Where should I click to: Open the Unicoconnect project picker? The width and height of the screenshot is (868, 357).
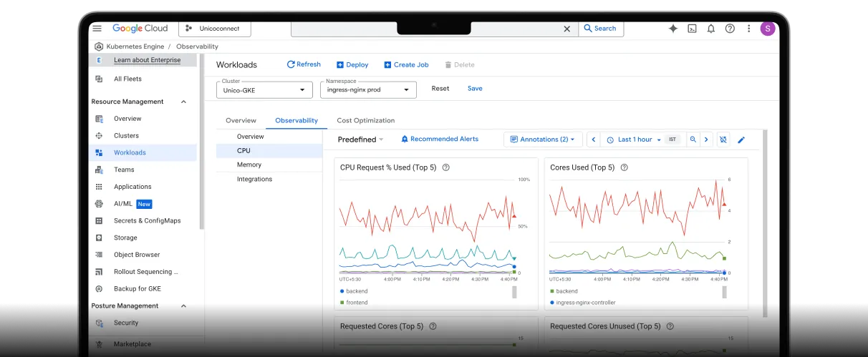(x=214, y=29)
